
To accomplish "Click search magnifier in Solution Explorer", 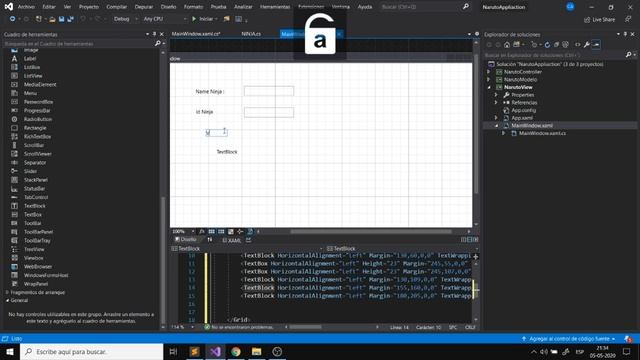I will coord(629,54).
